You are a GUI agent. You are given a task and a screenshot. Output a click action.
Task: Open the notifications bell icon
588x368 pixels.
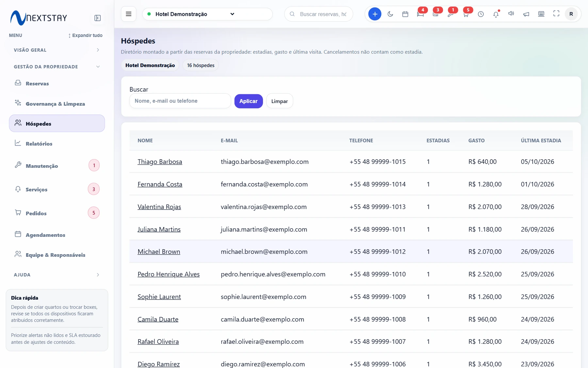click(496, 14)
